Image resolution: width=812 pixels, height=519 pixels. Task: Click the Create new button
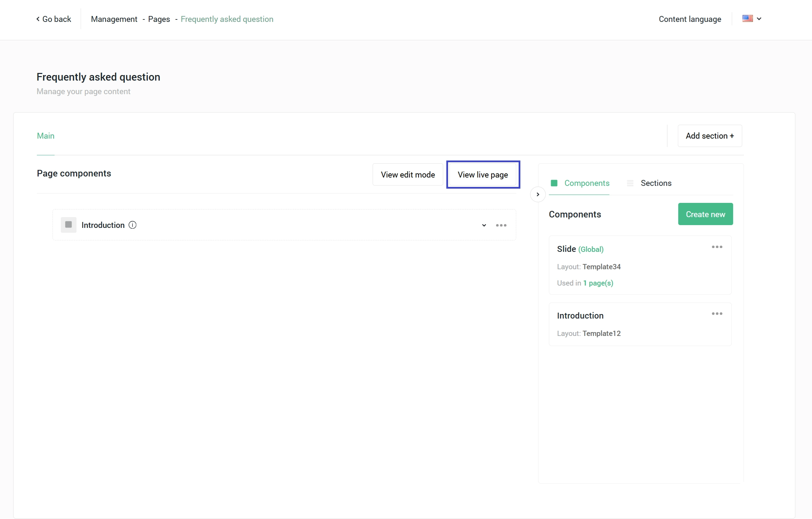click(x=705, y=214)
